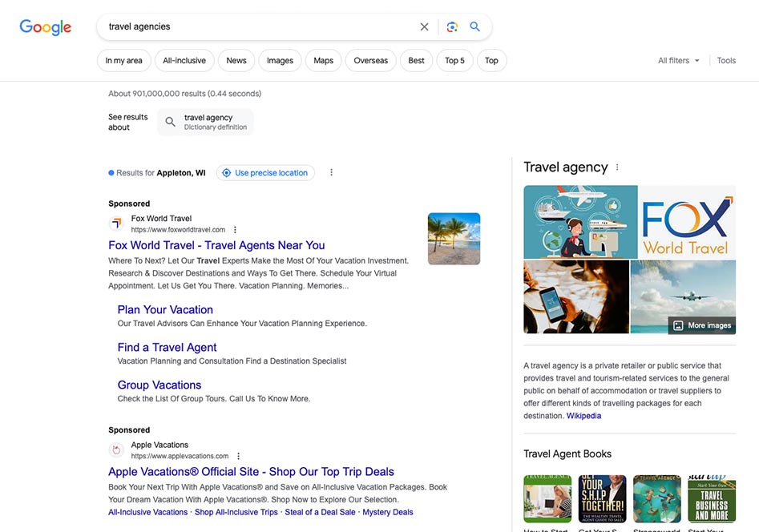Open travel agency dictionary definition suggestion
Viewport: 759px width, 532px height.
point(206,122)
